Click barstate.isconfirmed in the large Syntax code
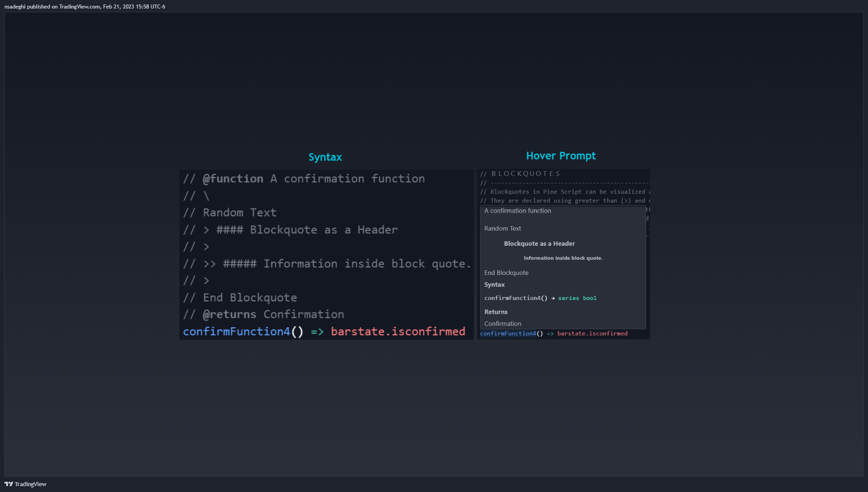Image resolution: width=868 pixels, height=492 pixels. [398, 331]
